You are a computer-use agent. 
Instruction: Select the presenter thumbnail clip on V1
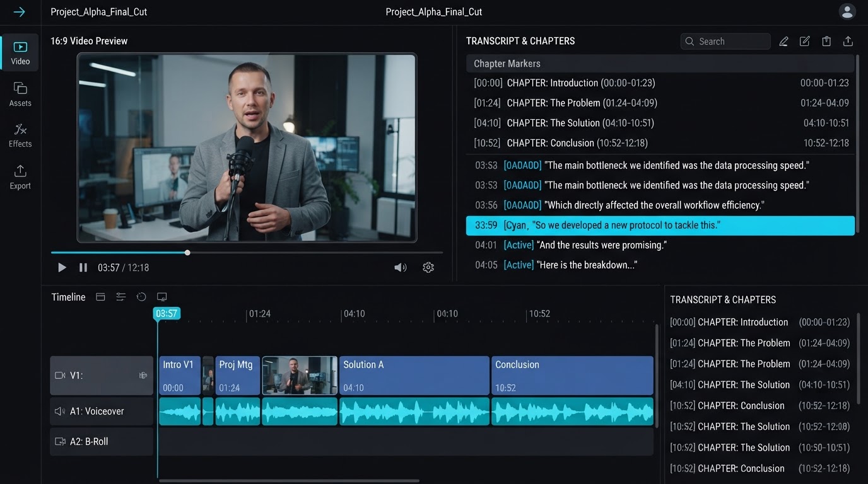click(x=300, y=376)
